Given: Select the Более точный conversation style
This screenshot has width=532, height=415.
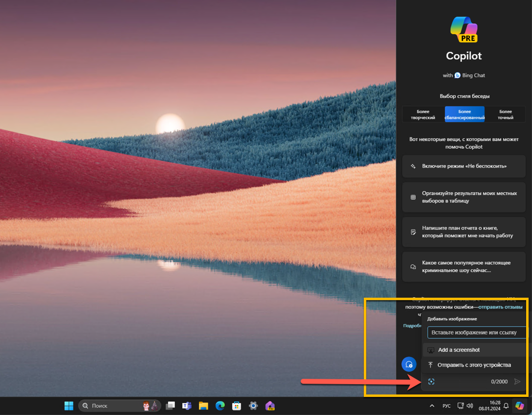Looking at the screenshot, I should pos(505,114).
